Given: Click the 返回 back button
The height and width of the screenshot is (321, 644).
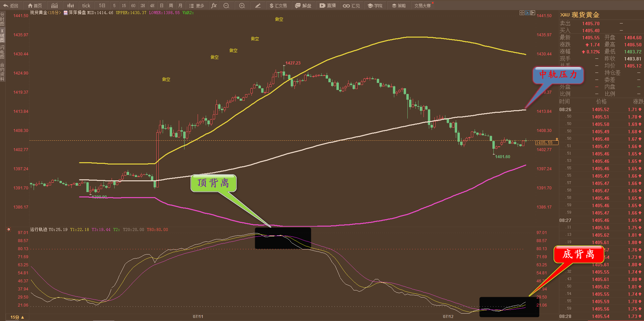Looking at the screenshot, I should (10, 5).
